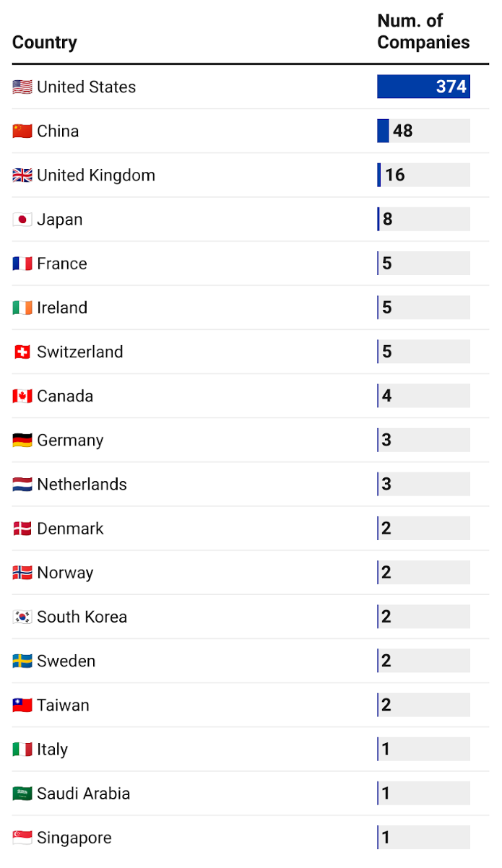Select the Taiwan flag icon

tap(22, 706)
